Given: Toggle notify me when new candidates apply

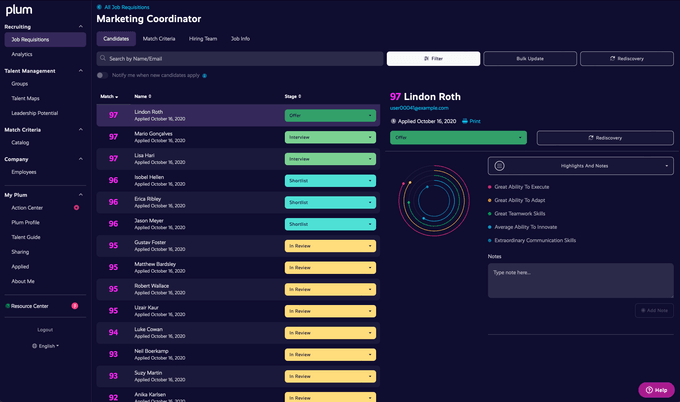Looking at the screenshot, I should coord(102,75).
